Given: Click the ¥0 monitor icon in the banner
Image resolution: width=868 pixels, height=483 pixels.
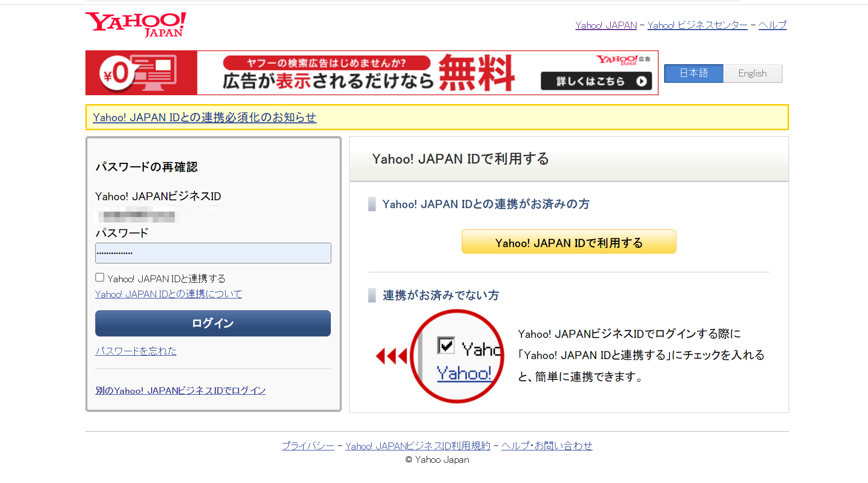Looking at the screenshot, I should 138,73.
